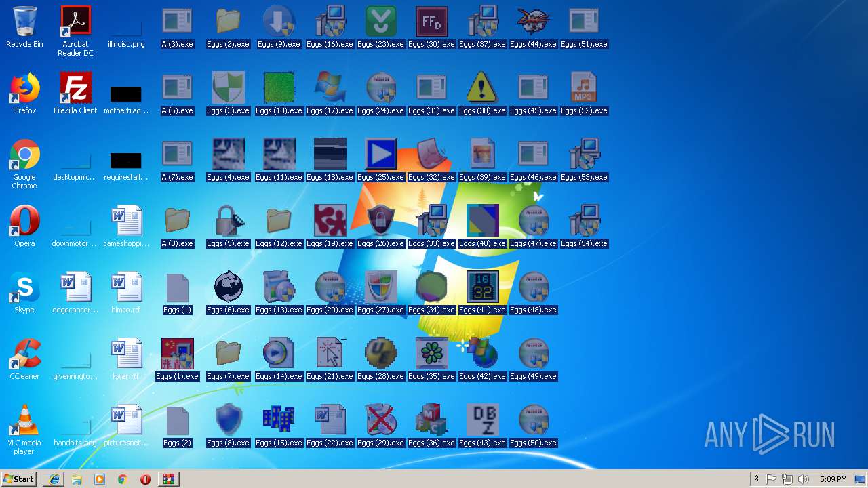Show hidden tray icons arrow
Image resolution: width=868 pixels, height=488 pixels.
(756, 479)
